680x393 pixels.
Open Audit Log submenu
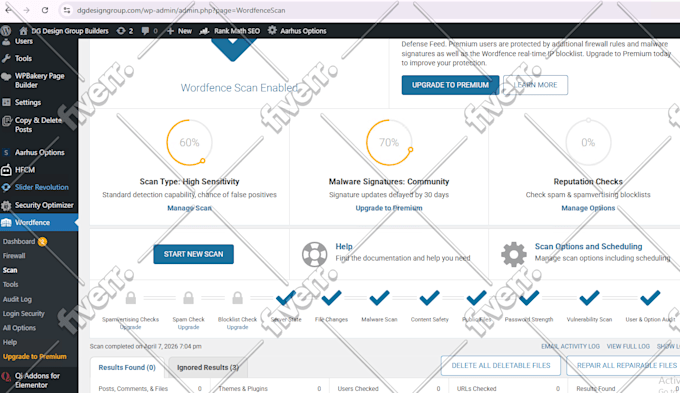[17, 299]
